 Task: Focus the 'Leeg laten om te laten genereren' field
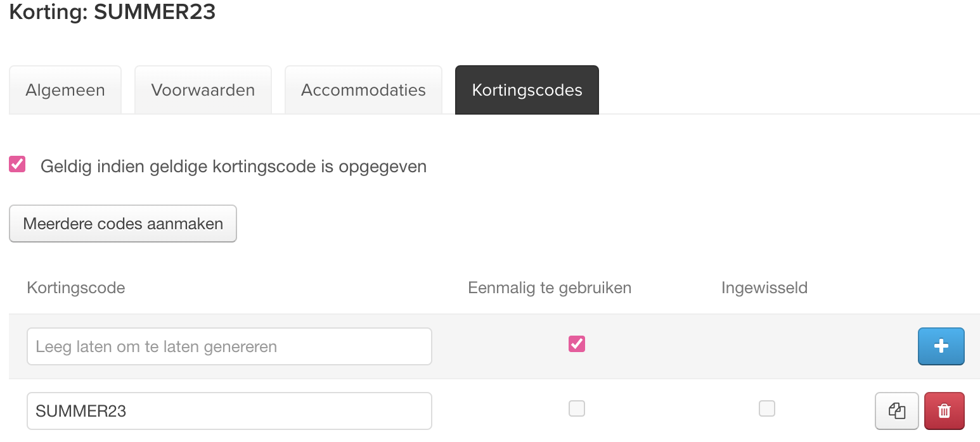click(x=229, y=346)
